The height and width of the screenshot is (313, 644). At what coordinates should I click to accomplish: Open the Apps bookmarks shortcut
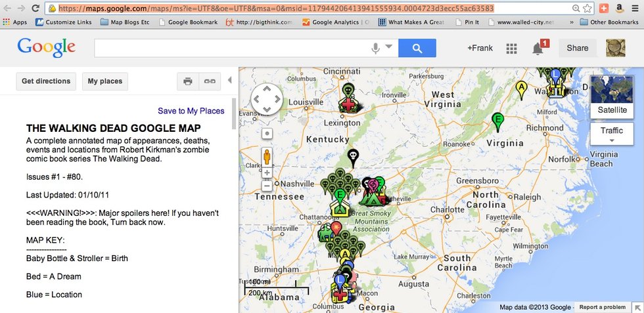tap(14, 22)
